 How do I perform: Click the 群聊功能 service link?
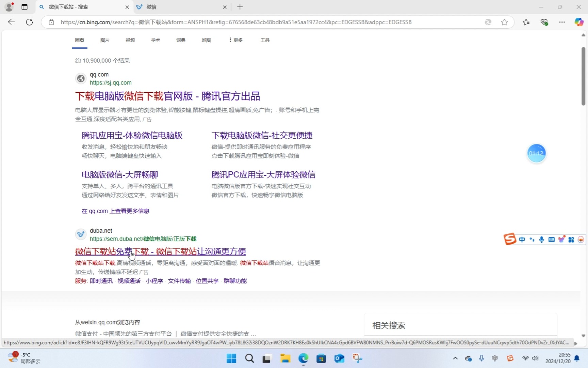(x=235, y=281)
